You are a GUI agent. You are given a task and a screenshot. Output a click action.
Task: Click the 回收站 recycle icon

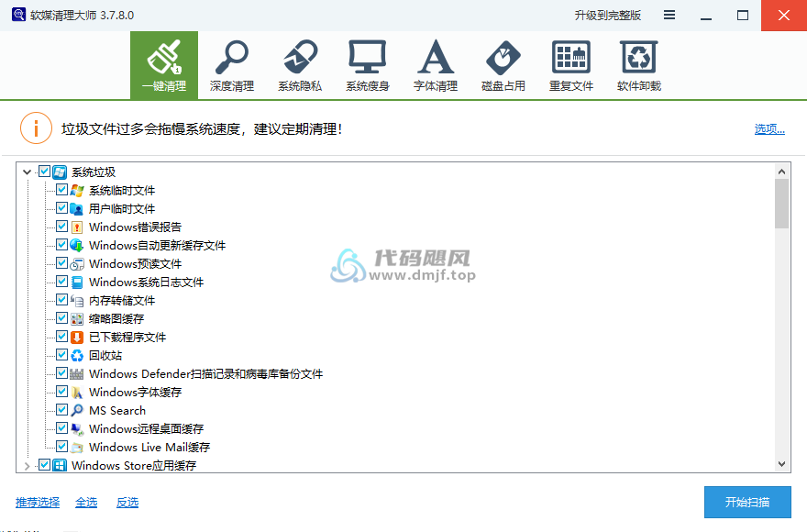pyautogui.click(x=77, y=355)
